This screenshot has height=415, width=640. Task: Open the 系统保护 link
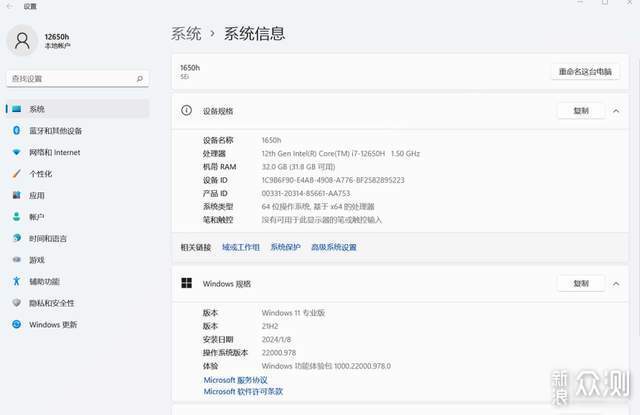285,247
